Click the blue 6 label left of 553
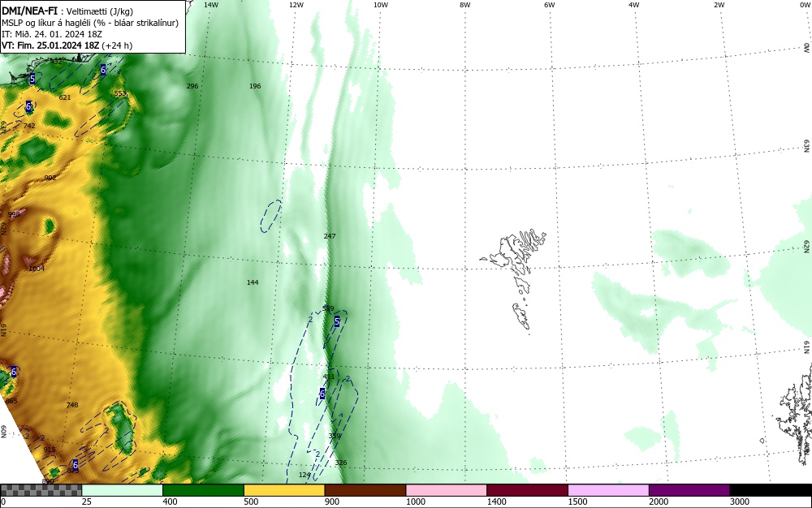The width and height of the screenshot is (812, 508). click(x=103, y=70)
